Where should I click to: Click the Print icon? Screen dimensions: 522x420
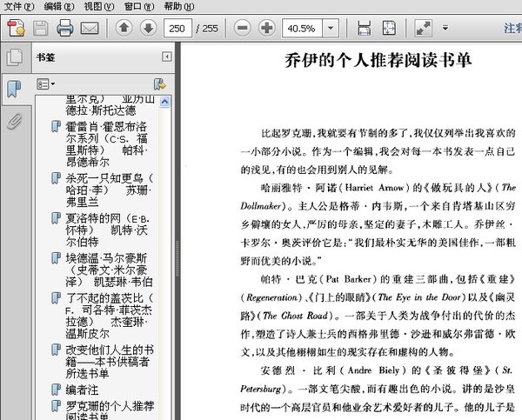pos(65,28)
